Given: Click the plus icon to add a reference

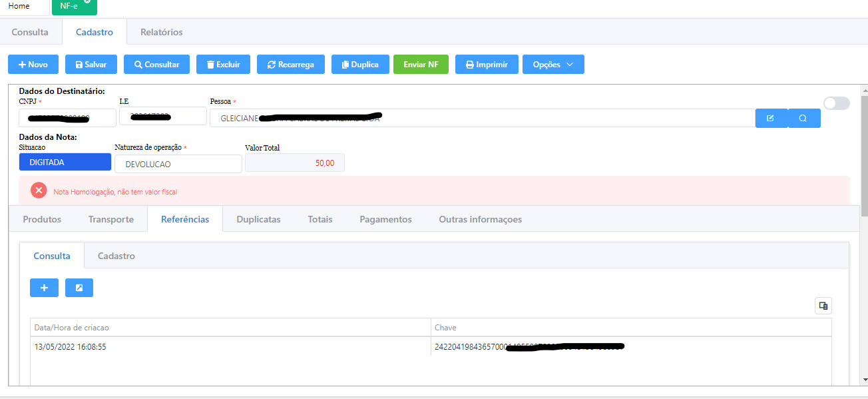Looking at the screenshot, I should [44, 288].
